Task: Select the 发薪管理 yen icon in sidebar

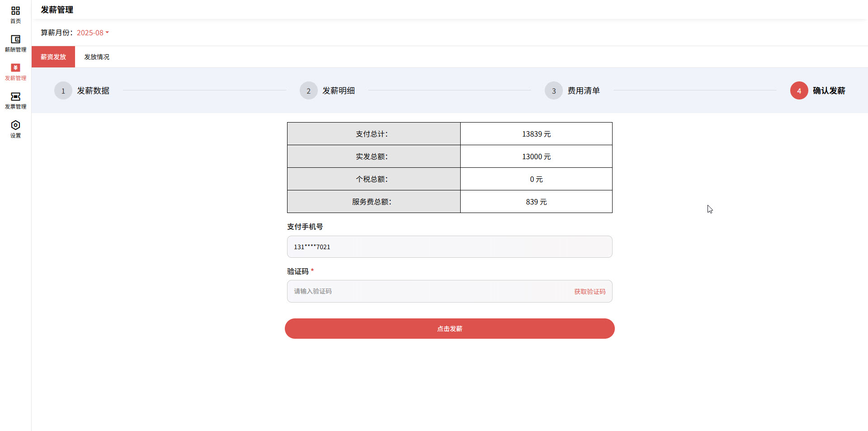Action: (15, 71)
